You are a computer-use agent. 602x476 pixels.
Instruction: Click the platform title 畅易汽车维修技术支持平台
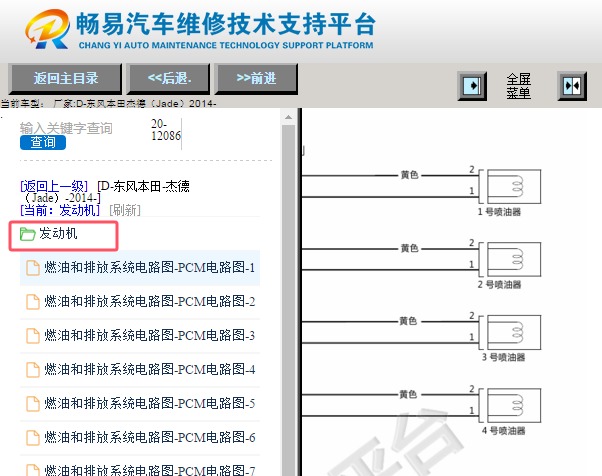[x=225, y=24]
